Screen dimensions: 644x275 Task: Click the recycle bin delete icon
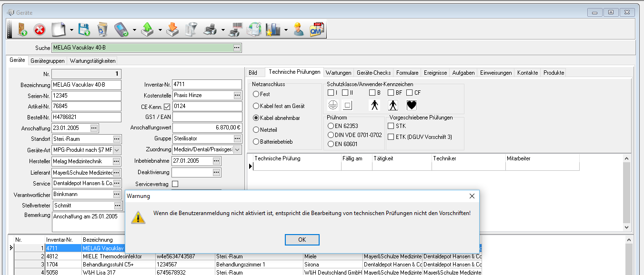[102, 30]
